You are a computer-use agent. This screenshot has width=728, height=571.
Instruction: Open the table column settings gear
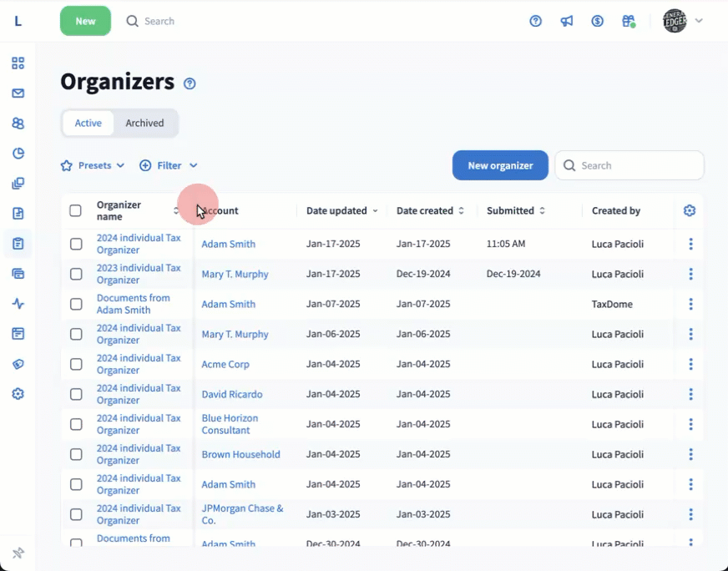coord(690,210)
